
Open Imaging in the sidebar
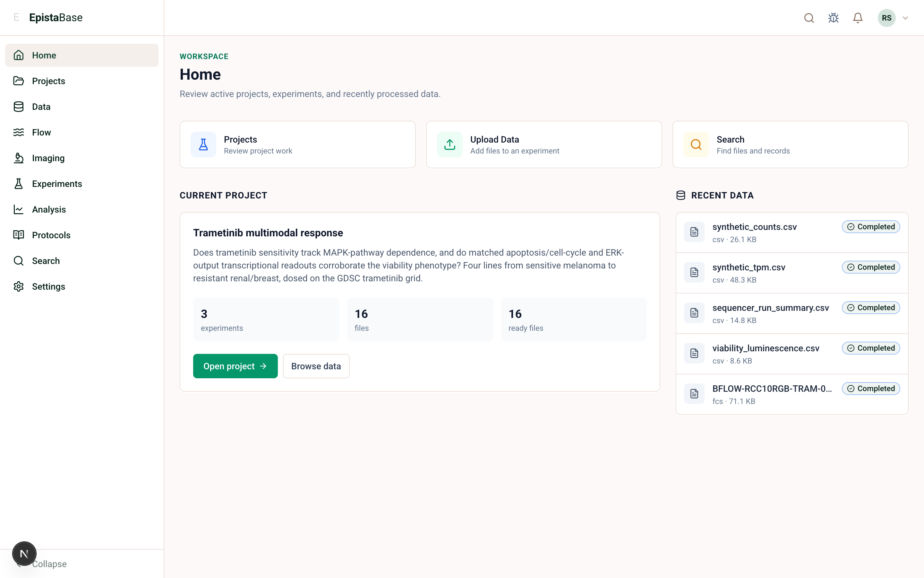[82, 158]
